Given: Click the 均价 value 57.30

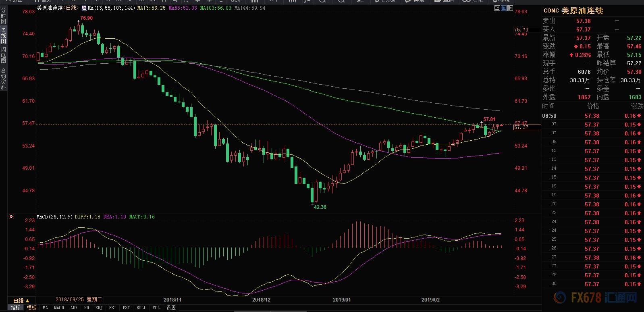Looking at the screenshot, I should pyautogui.click(x=634, y=72).
